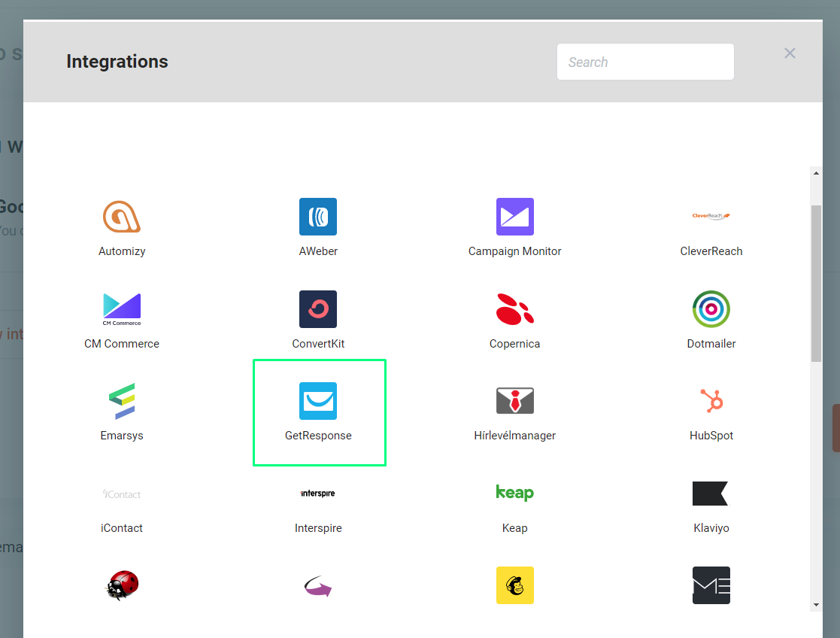The width and height of the screenshot is (840, 638).
Task: Choose the AWeber integration icon
Action: point(318,217)
